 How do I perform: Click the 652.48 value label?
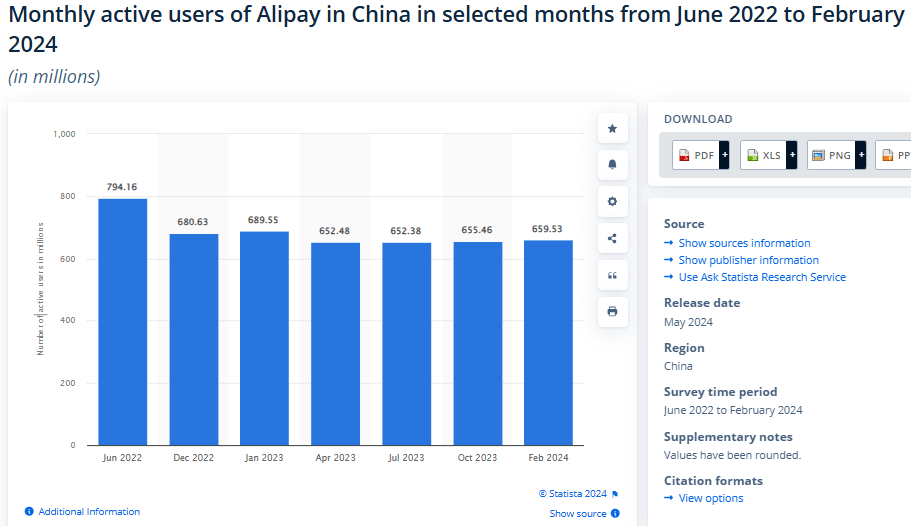click(335, 231)
